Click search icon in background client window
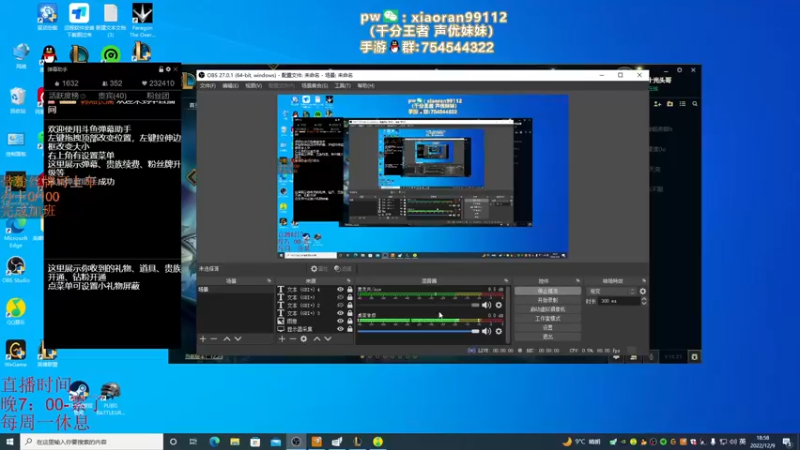 pyautogui.click(x=695, y=104)
